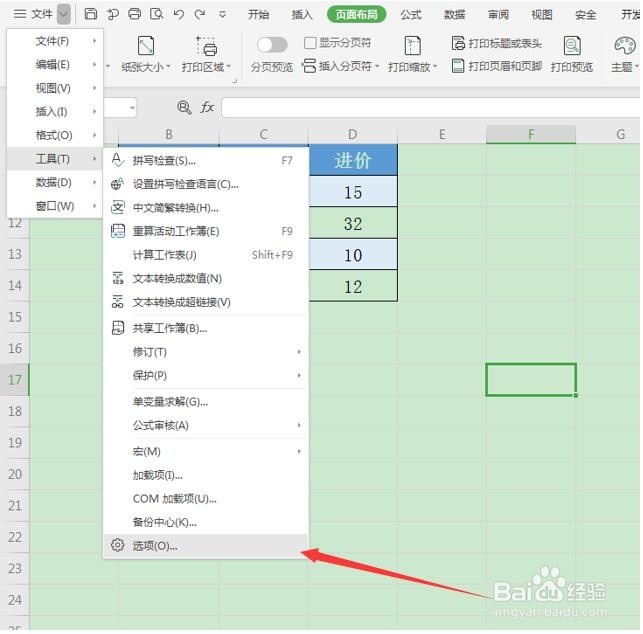Click the 设置拼写检查语言 globe icon
Image resolution: width=643 pixels, height=634 pixels.
coord(118,184)
